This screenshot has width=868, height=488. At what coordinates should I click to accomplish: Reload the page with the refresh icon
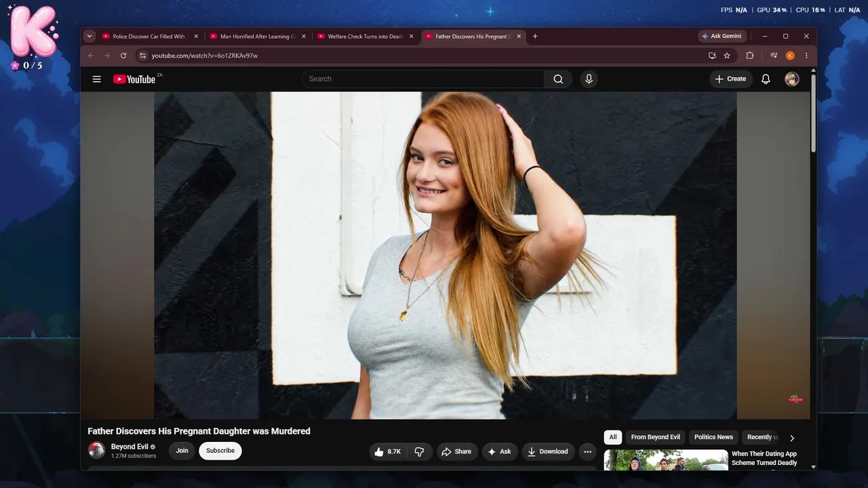(123, 56)
